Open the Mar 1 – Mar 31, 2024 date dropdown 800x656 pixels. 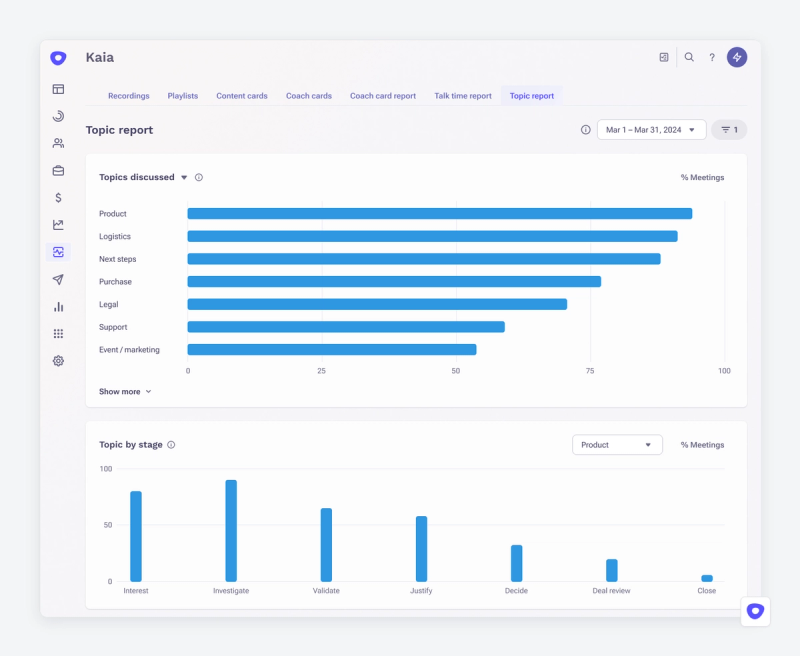pos(652,130)
